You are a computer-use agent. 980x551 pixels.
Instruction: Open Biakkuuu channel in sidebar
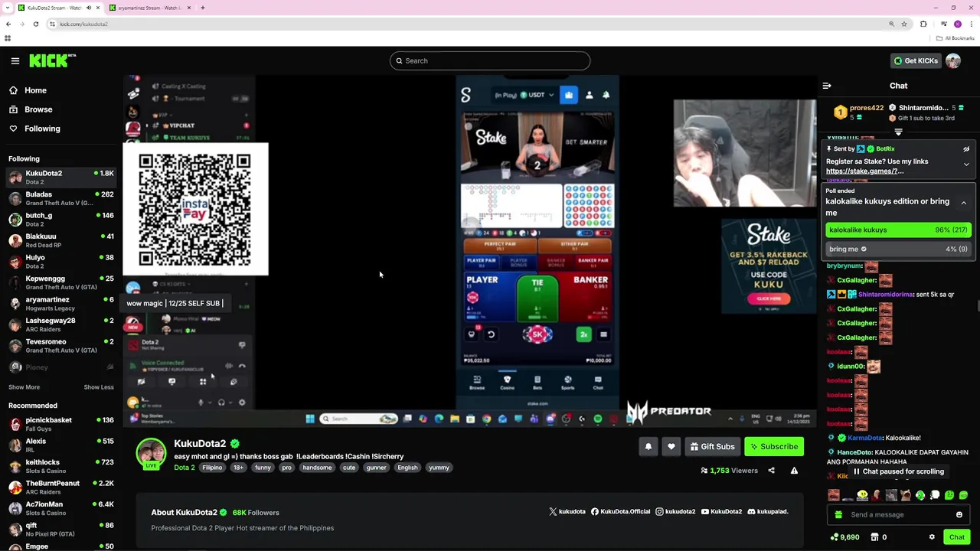coord(60,240)
